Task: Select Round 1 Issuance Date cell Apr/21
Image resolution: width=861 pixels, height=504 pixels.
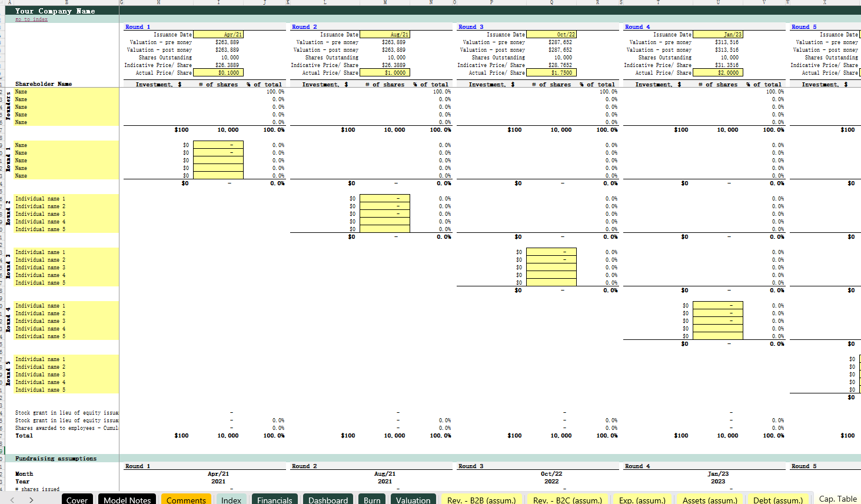Action: [218, 35]
